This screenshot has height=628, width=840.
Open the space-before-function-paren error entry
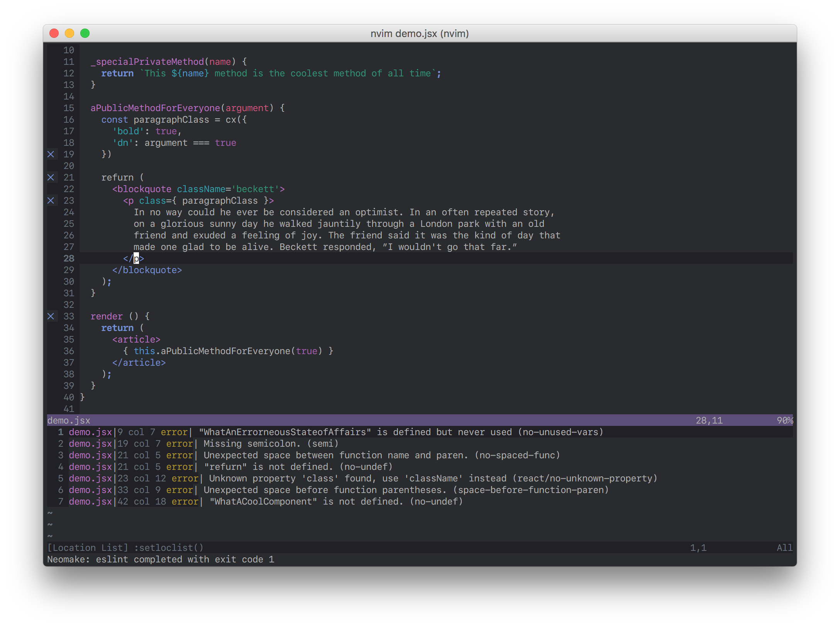406,490
